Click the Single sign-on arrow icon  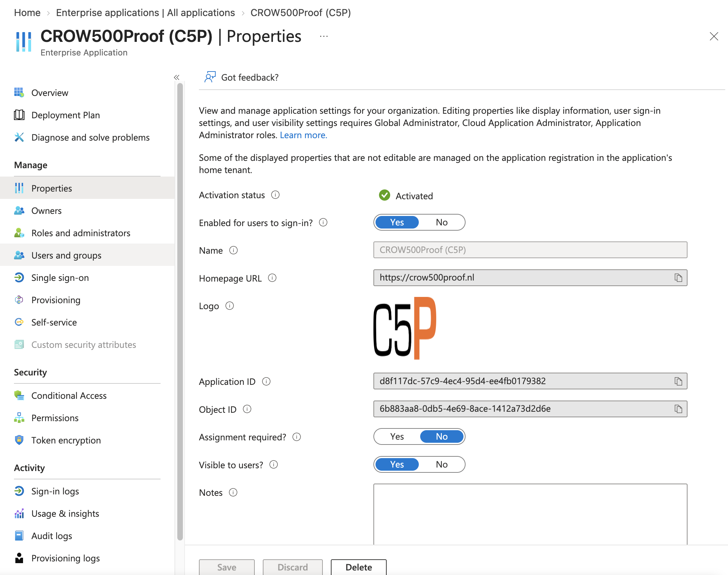click(x=19, y=277)
